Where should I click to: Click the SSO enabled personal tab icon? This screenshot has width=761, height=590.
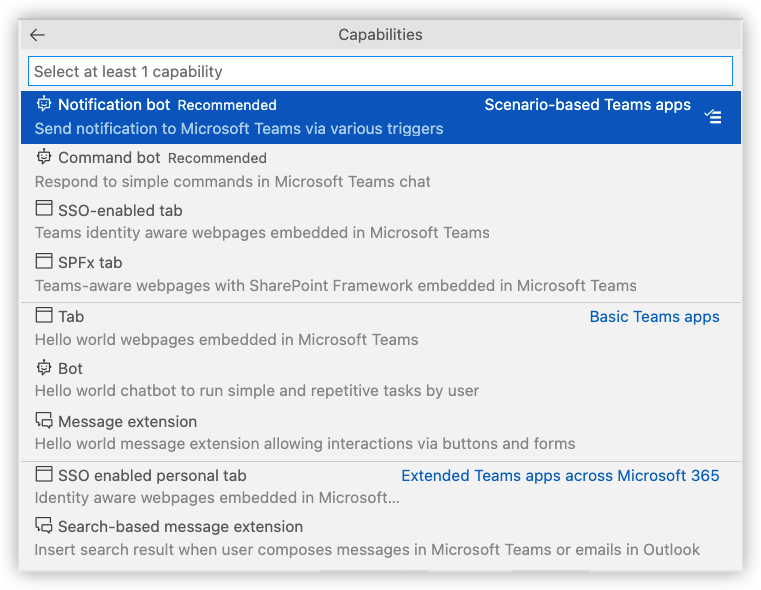44,474
